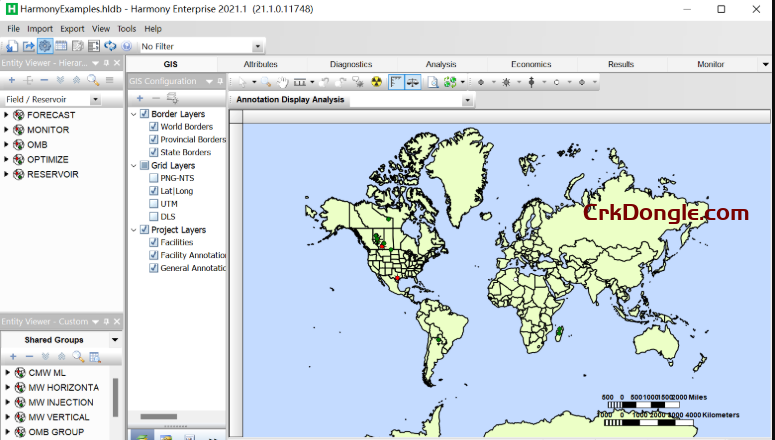Viewport: 775px width, 440px height.
Task: Click the radiation symbol icon in map toolbar
Action: pyautogui.click(x=376, y=82)
